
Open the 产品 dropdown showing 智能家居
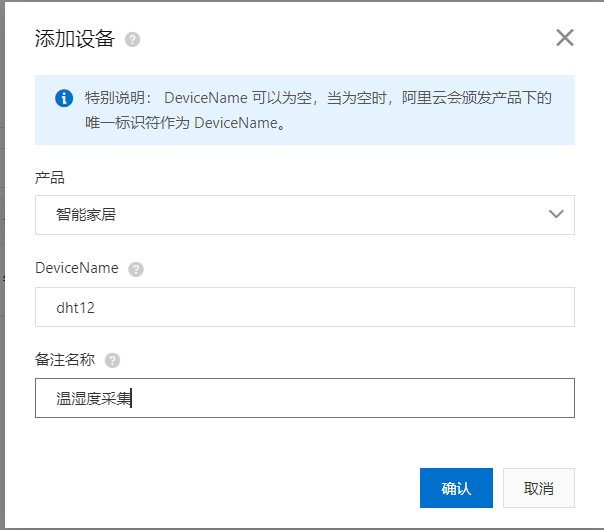coord(305,215)
